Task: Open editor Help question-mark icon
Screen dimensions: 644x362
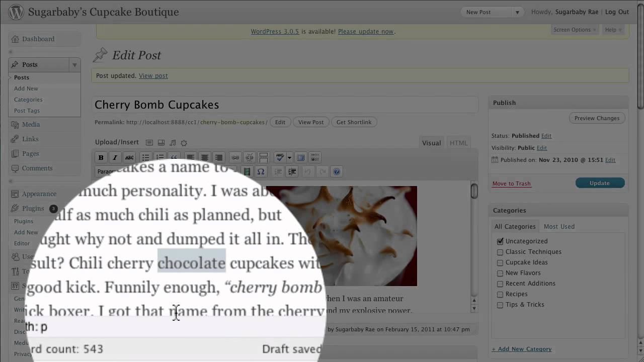Action: [337, 171]
